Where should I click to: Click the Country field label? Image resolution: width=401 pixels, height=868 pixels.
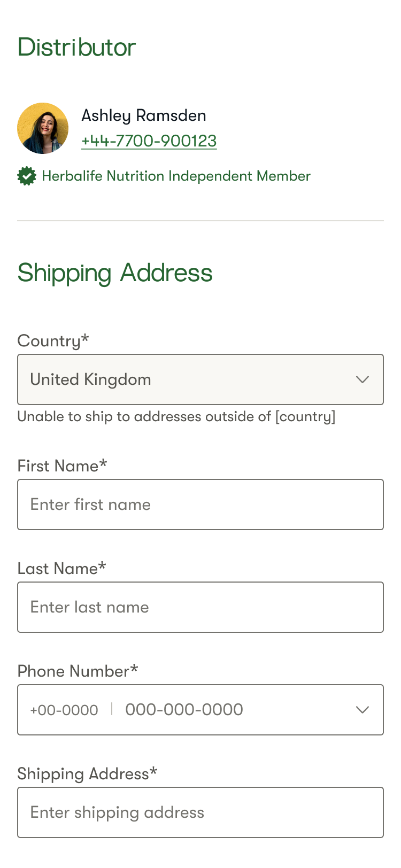[x=53, y=340]
